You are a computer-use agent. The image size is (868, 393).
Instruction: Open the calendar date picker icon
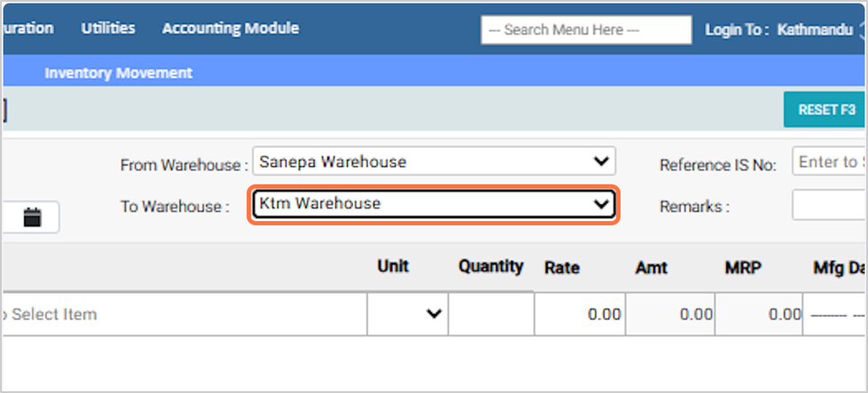click(33, 217)
